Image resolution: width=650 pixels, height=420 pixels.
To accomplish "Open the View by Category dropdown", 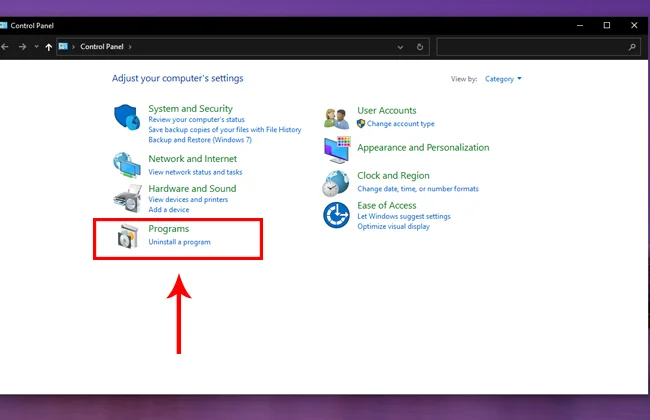I will tap(503, 79).
